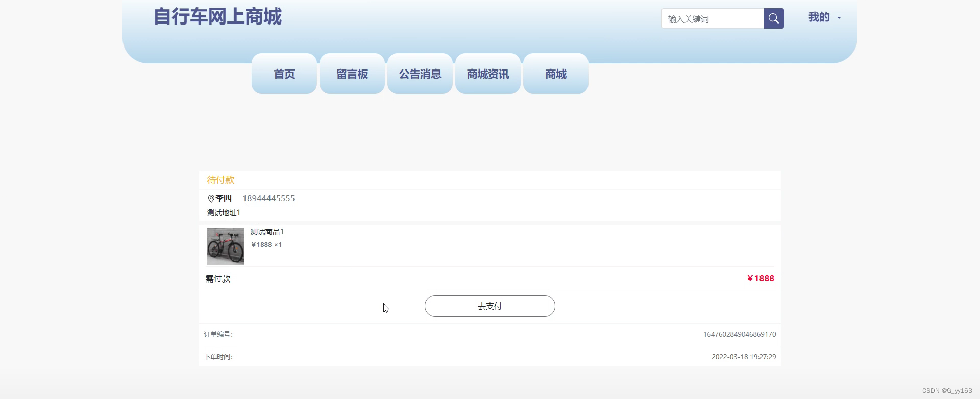Click the 下单时间 label
Viewport: 980px width, 399px height.
(x=218, y=357)
